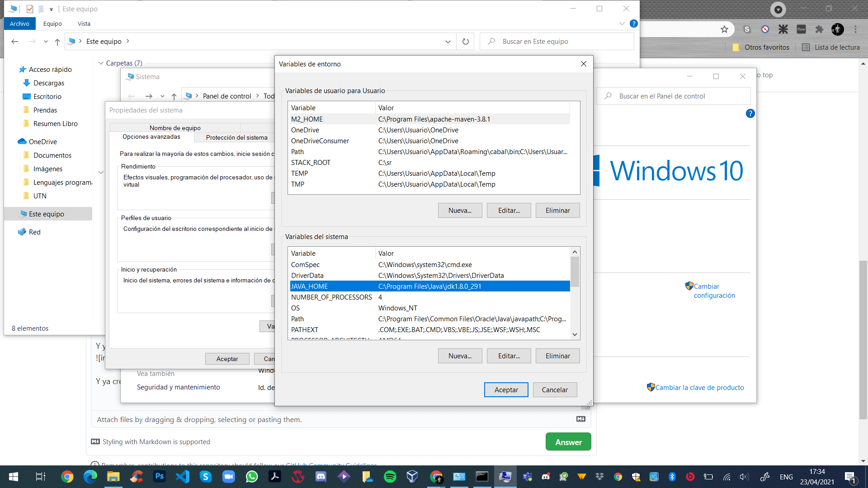Screen dimensions: 868x488
Task: Open WhatsApp from the taskbar
Action: coord(252,477)
